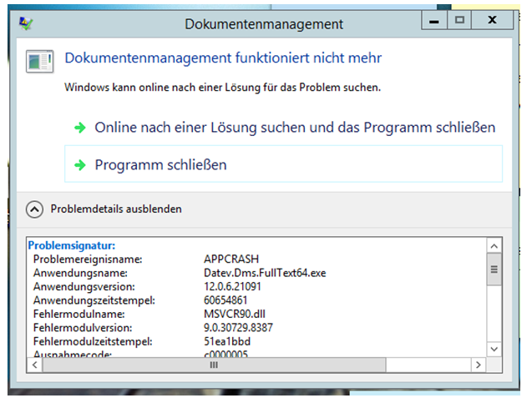Close the Dokumentenmanagement dialog window
Viewport: 532px width, 403px height.
[x=492, y=20]
